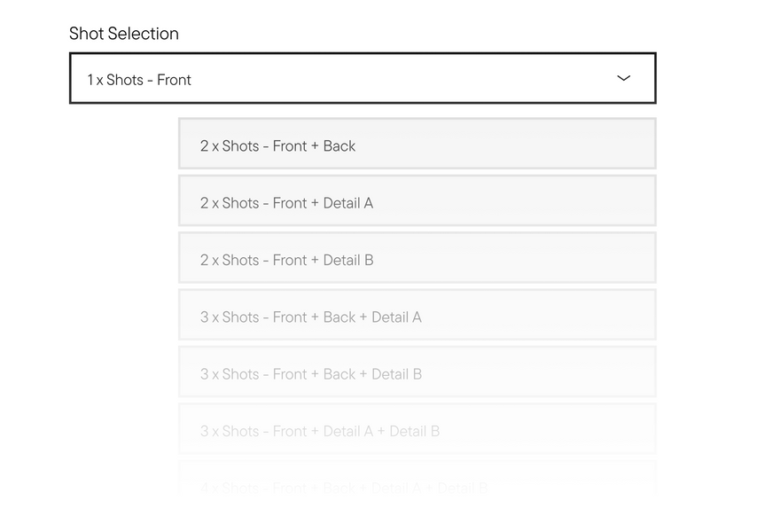Pick "2 x Shots - Front + Detail B"

pos(417,258)
